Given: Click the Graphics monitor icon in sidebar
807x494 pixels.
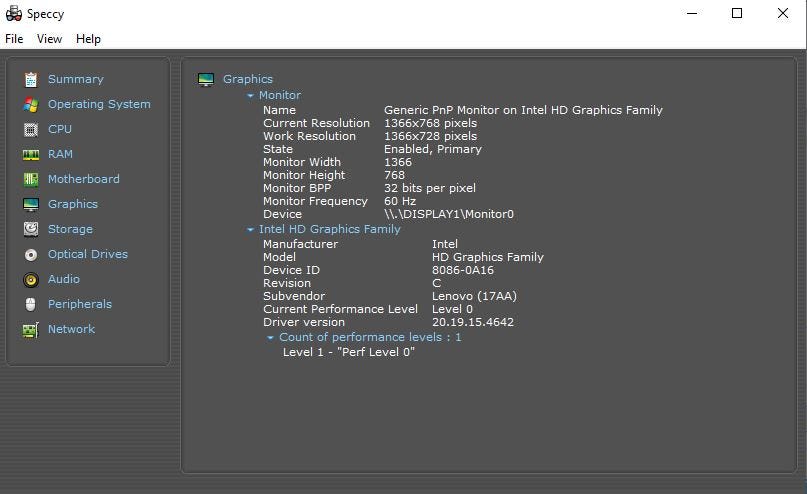Looking at the screenshot, I should coord(31,204).
